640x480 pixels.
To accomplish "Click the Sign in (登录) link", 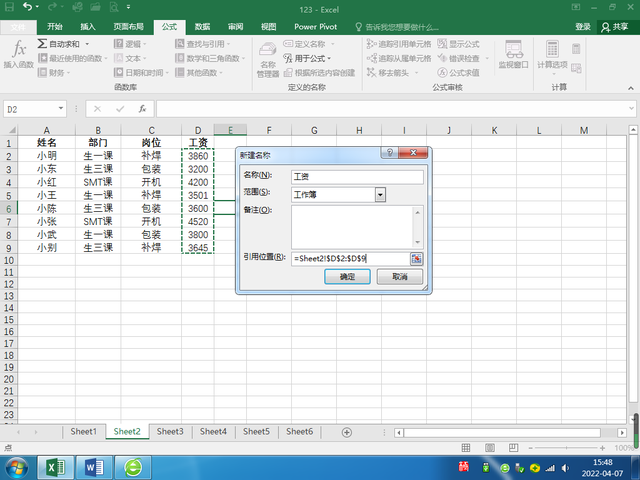I will [583, 27].
